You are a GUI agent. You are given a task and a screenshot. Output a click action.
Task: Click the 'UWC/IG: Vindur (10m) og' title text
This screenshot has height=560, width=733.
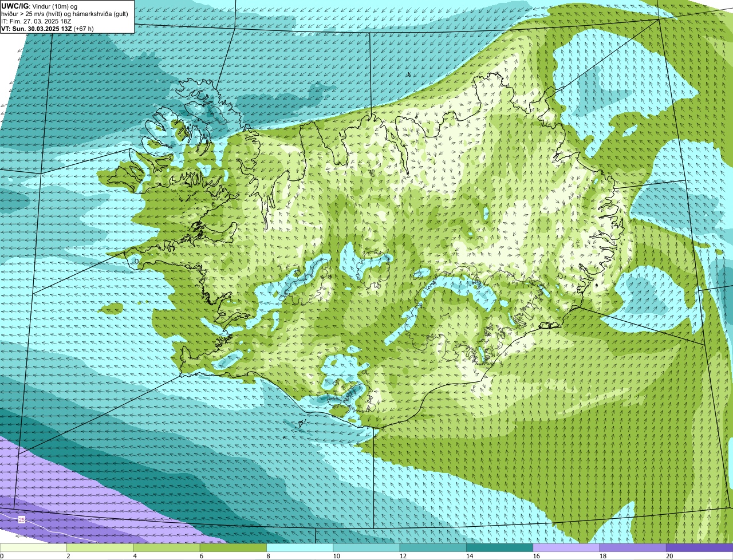(39, 6)
